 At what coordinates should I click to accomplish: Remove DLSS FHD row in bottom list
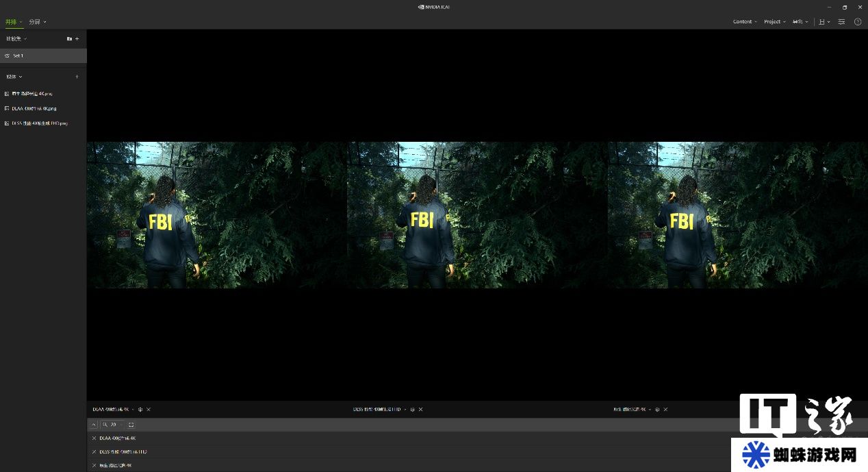click(x=94, y=452)
